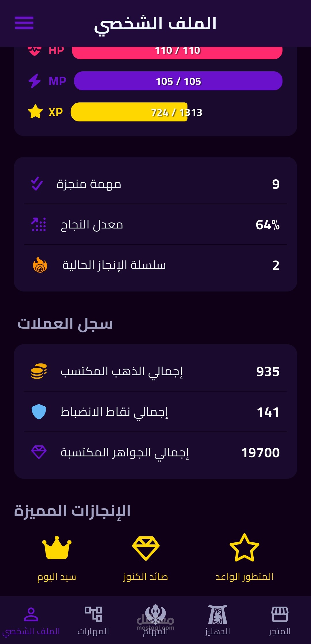Tap the purple gem icon
The height and width of the screenshot is (644, 311).
click(39, 452)
